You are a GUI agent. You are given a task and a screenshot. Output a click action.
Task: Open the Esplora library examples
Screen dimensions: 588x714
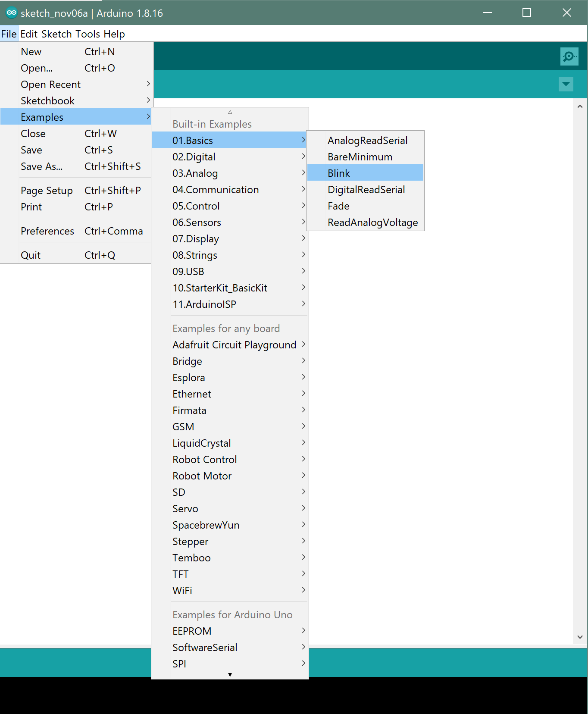(x=230, y=378)
